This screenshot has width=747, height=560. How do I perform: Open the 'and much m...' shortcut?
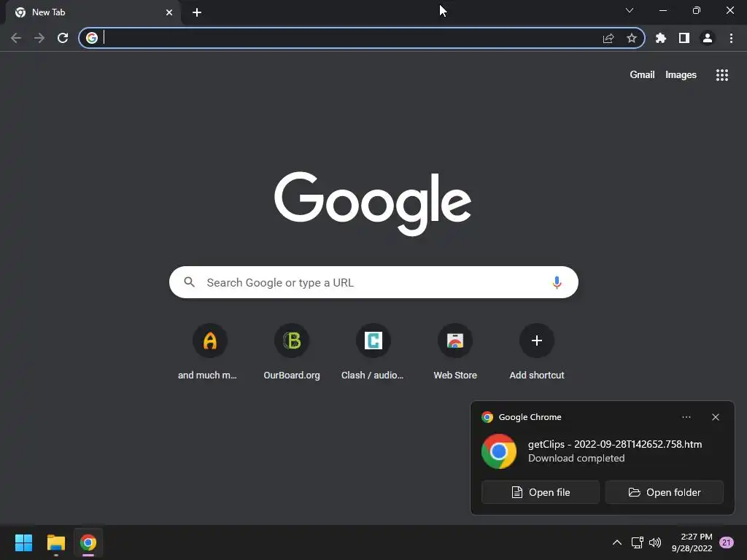tap(209, 352)
